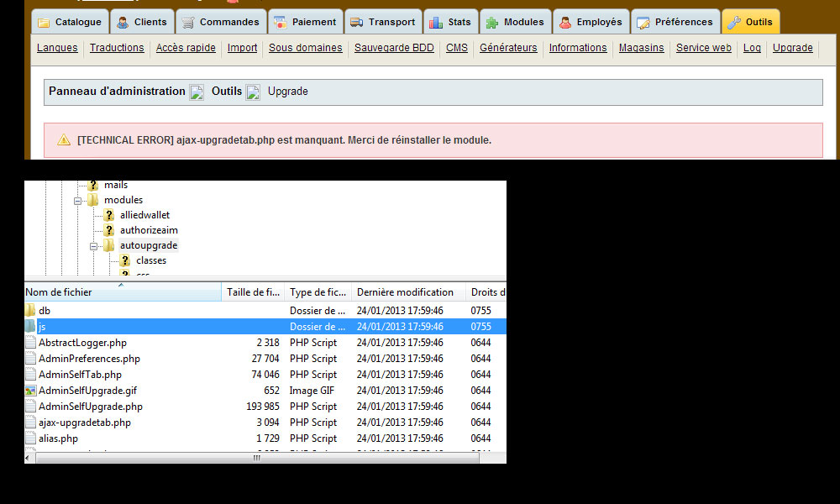The image size is (840, 504).
Task: Select the js folder row
Action: [265, 326]
